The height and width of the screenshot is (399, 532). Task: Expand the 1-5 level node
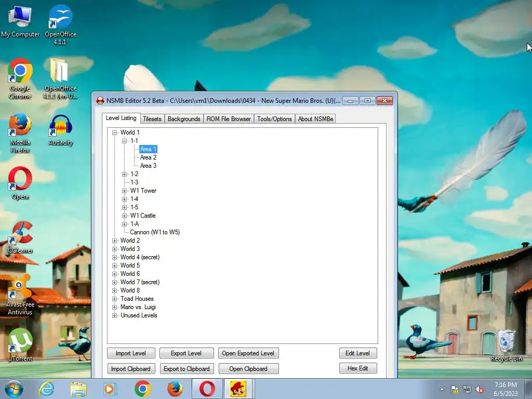pos(125,207)
